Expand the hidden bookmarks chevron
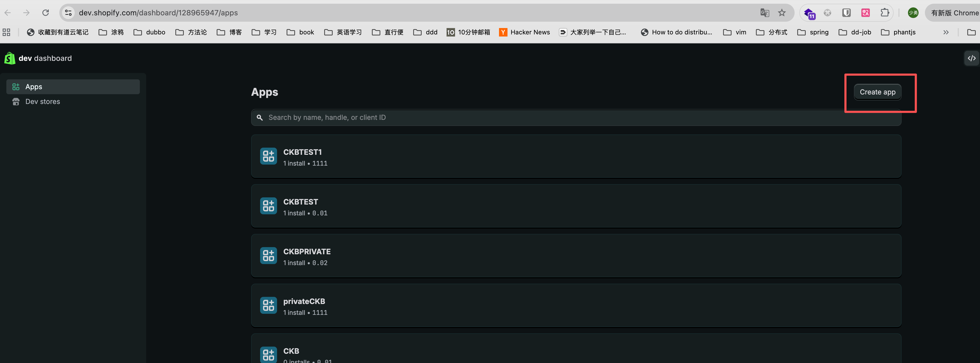Viewport: 980px width, 363px height. point(946,32)
